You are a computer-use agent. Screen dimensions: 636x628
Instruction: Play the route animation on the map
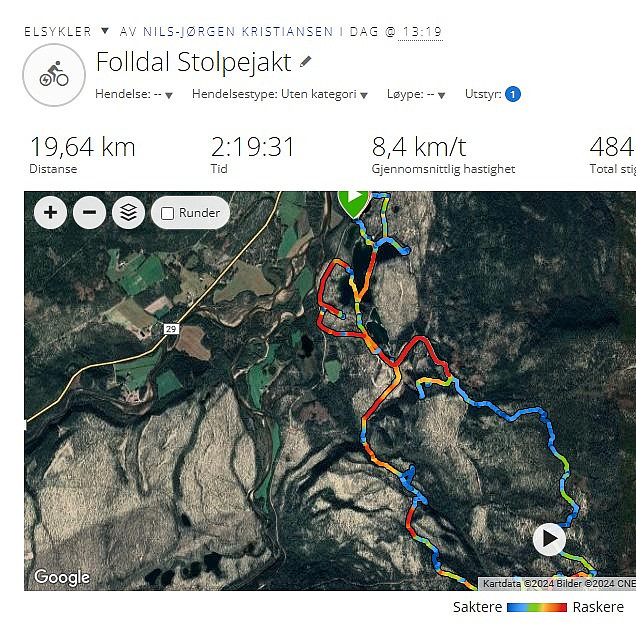[549, 539]
